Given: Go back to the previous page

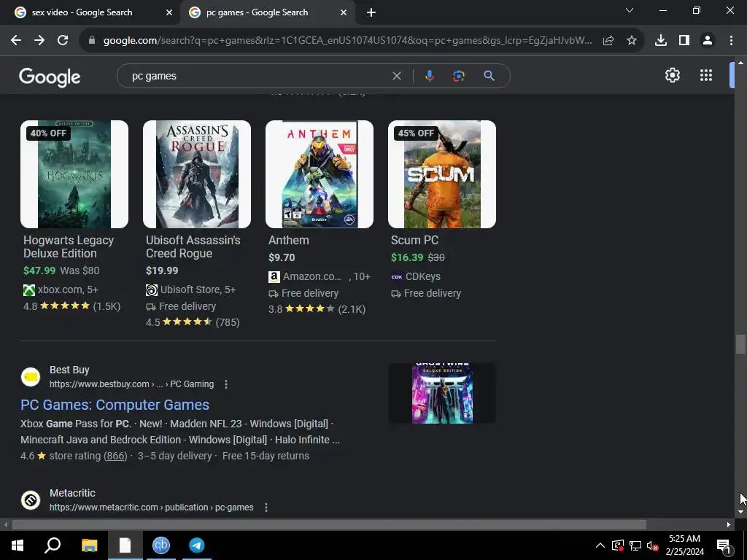Looking at the screenshot, I should coord(16,41).
